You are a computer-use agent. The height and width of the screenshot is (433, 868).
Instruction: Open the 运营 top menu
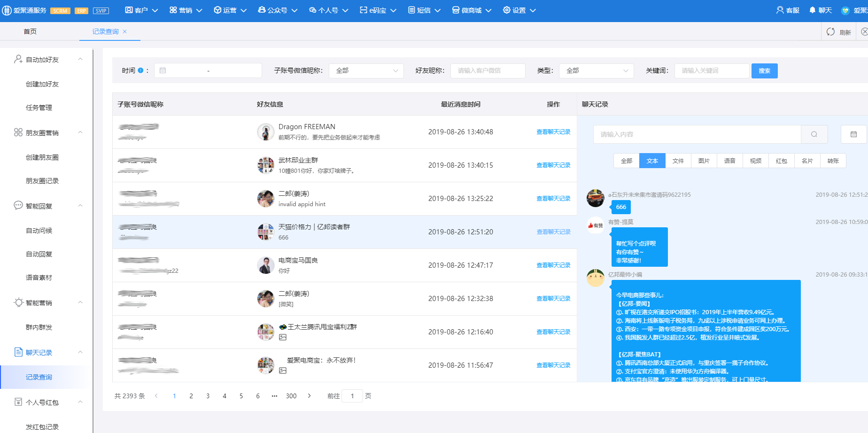pyautogui.click(x=230, y=10)
